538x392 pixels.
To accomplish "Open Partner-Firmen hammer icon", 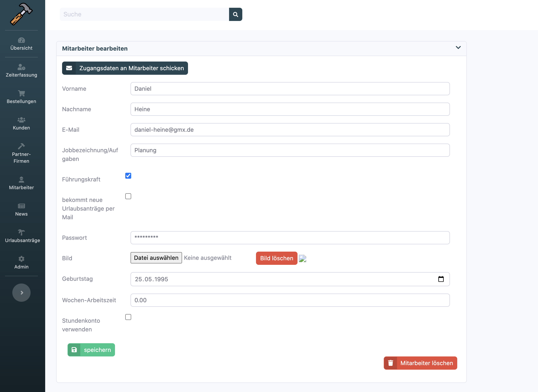I will click(21, 146).
